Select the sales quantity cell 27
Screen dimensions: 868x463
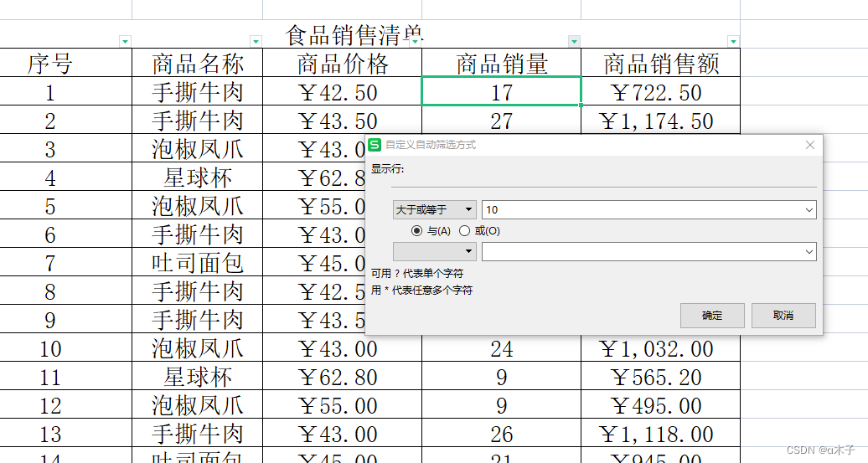point(502,120)
